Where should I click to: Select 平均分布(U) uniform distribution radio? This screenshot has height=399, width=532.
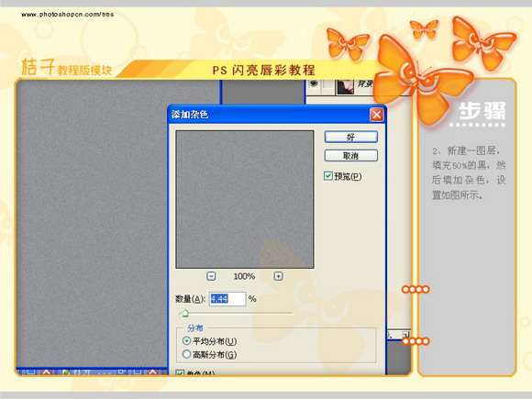click(x=186, y=340)
